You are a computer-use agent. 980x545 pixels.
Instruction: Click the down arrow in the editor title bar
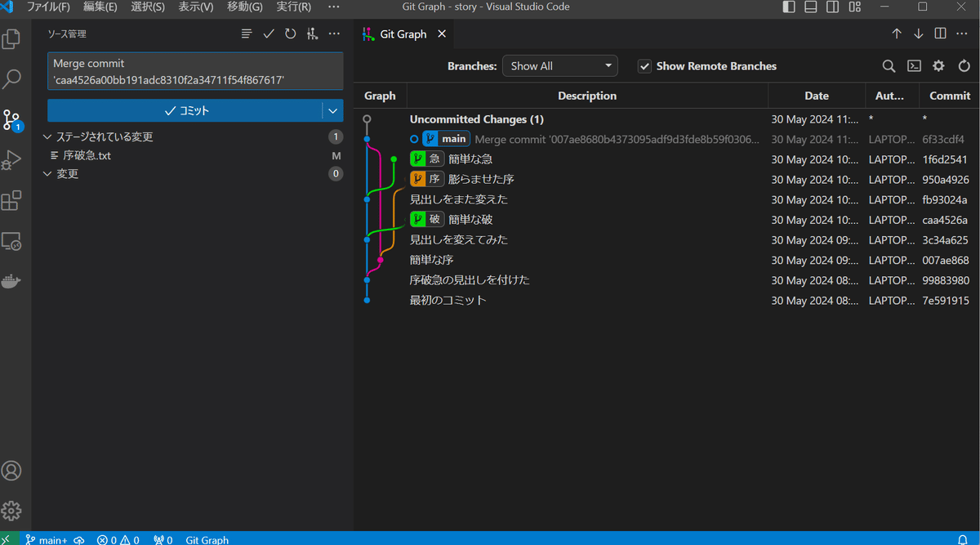(919, 34)
